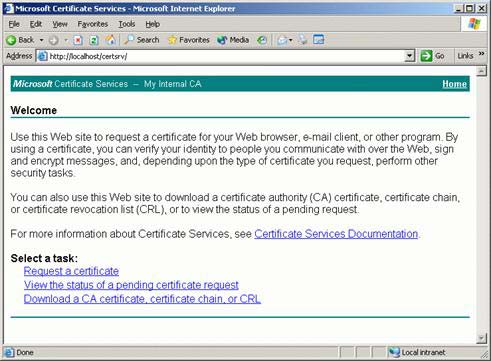491x361 pixels.
Task: Open the Tools menu
Action: click(x=127, y=24)
